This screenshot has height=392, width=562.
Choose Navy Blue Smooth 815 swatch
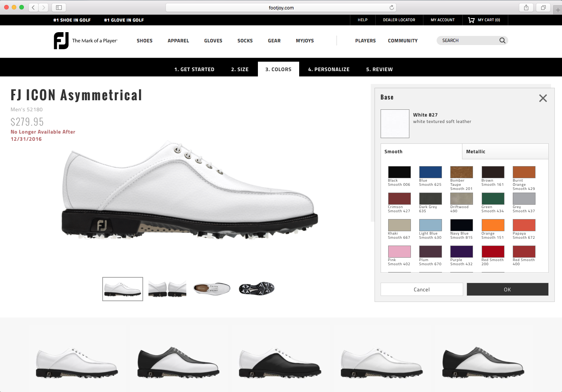pyautogui.click(x=461, y=225)
